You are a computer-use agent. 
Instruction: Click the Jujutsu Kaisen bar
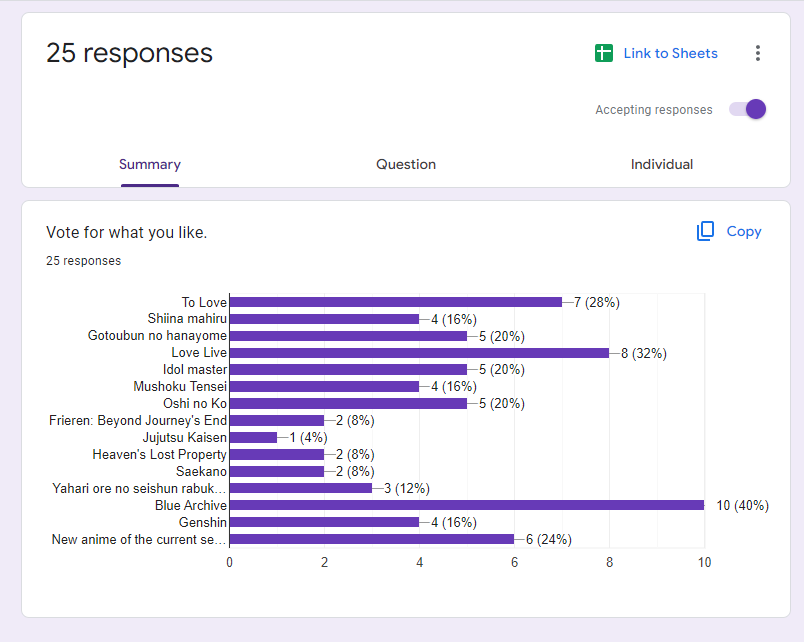pos(253,437)
